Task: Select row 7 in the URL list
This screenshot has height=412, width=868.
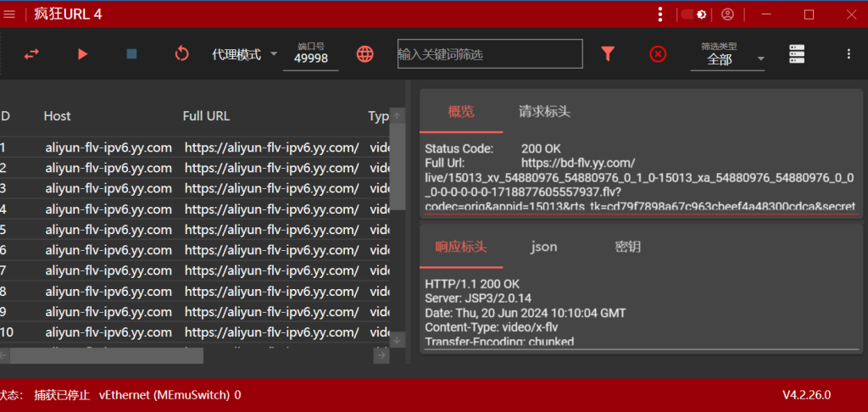Action: 195,270
